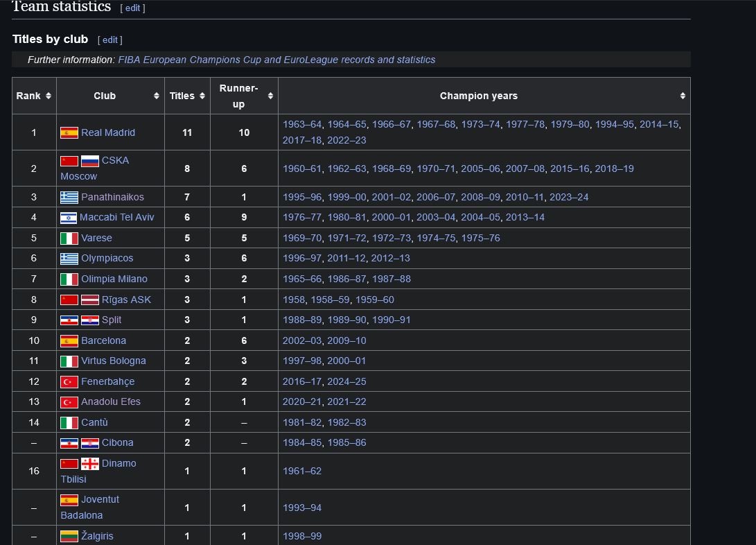Open 1998–99 Žalgiris season link
The image size is (756, 545).
point(302,536)
